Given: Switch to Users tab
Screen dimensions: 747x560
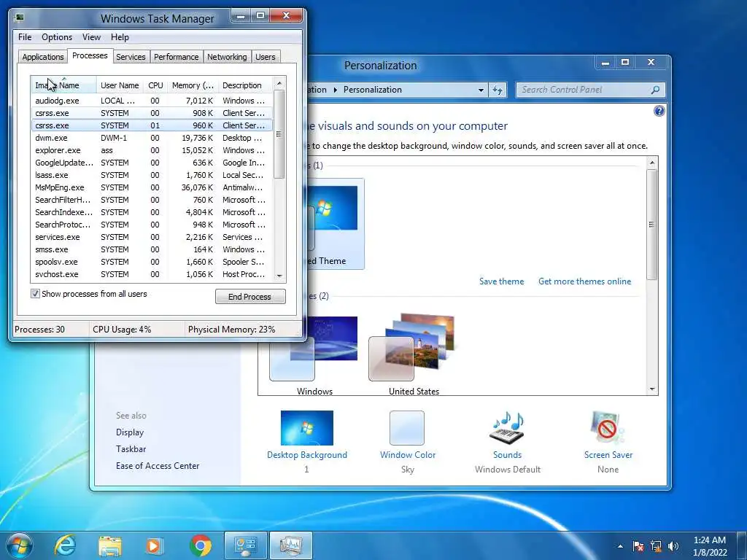Looking at the screenshot, I should coord(265,57).
